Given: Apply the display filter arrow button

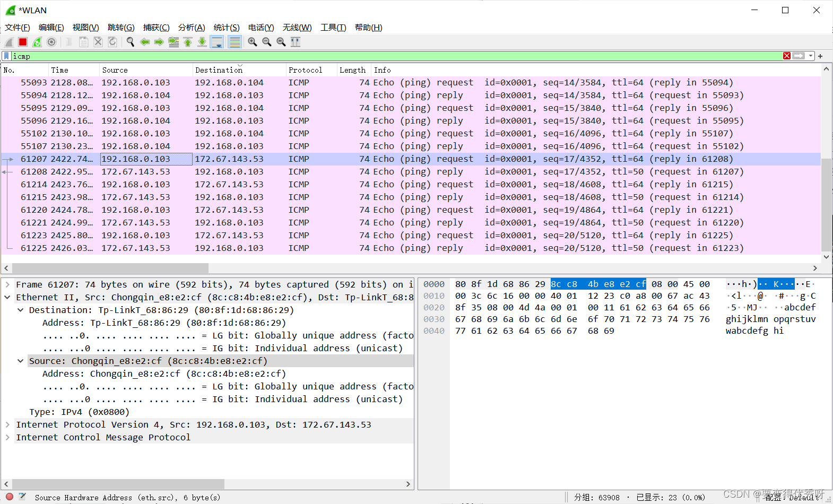Looking at the screenshot, I should point(799,56).
